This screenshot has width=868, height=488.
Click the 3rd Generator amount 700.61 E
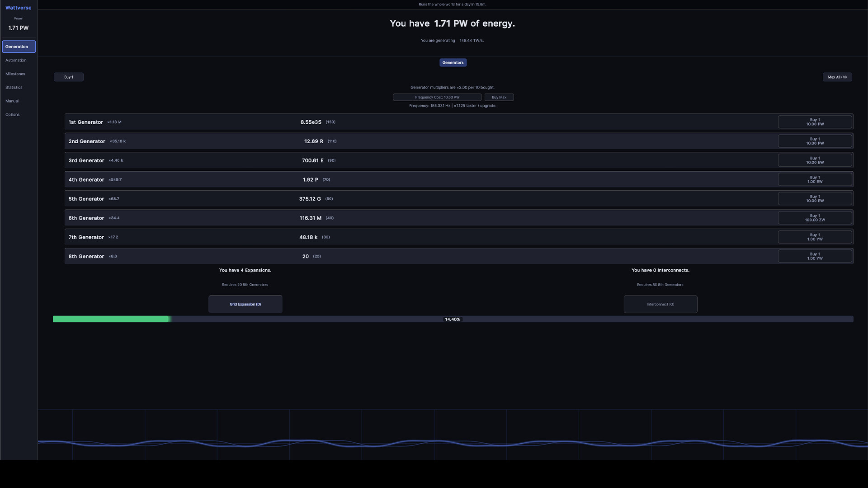click(x=313, y=160)
